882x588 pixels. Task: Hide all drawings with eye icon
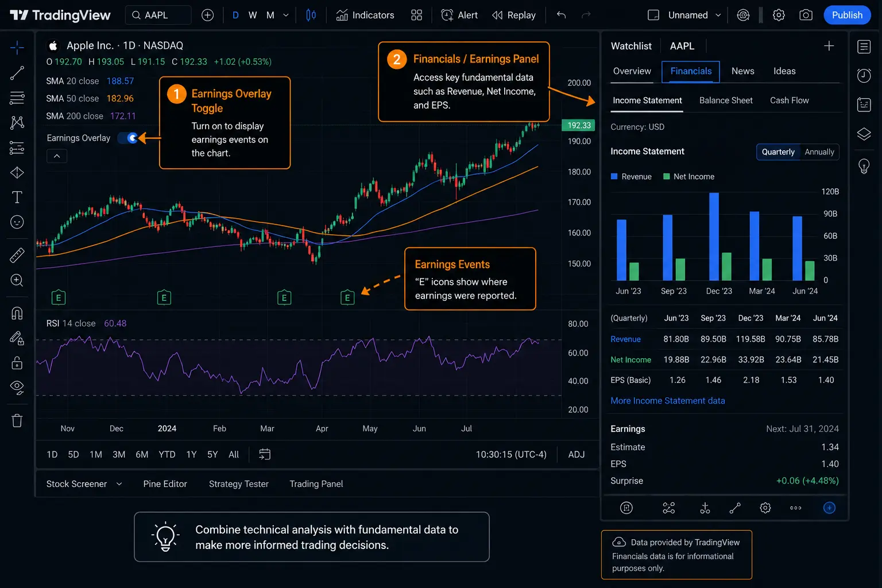[x=17, y=388]
